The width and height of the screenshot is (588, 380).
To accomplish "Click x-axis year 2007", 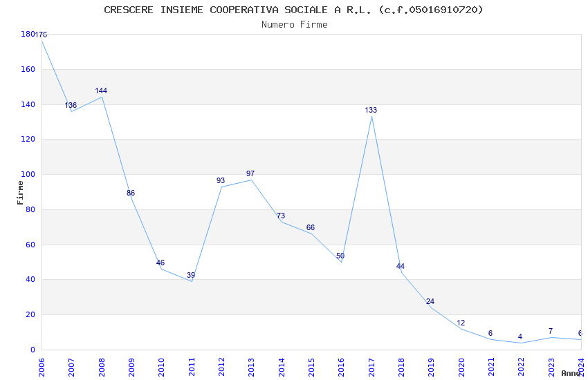I will 72,368.
